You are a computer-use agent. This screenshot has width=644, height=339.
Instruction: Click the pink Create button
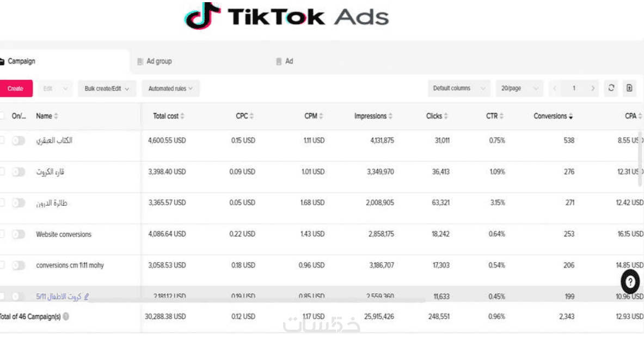pyautogui.click(x=16, y=89)
